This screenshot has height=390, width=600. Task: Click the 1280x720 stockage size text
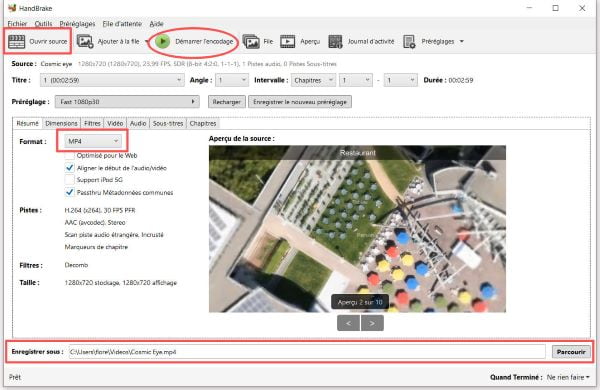coord(121,283)
